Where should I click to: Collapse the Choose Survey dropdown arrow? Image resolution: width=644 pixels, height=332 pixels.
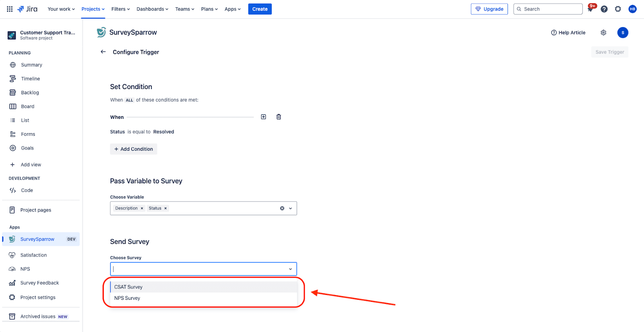tap(291, 269)
